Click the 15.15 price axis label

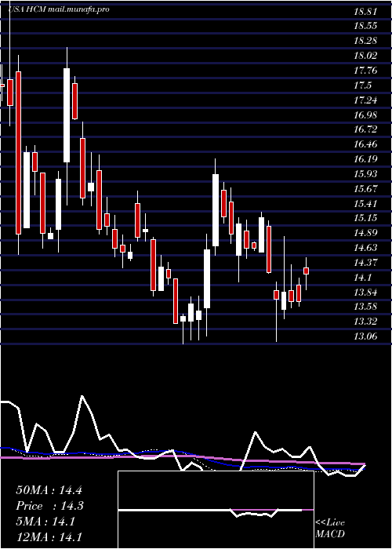tap(365, 218)
